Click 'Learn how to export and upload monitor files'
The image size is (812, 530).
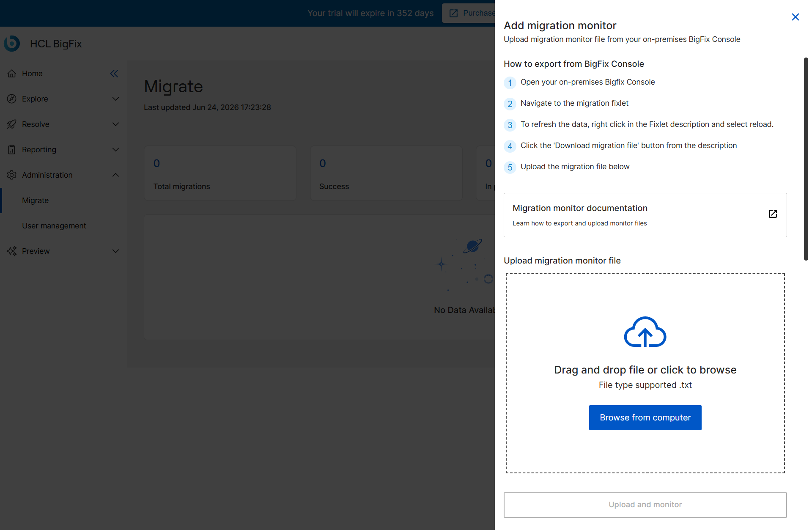click(579, 223)
